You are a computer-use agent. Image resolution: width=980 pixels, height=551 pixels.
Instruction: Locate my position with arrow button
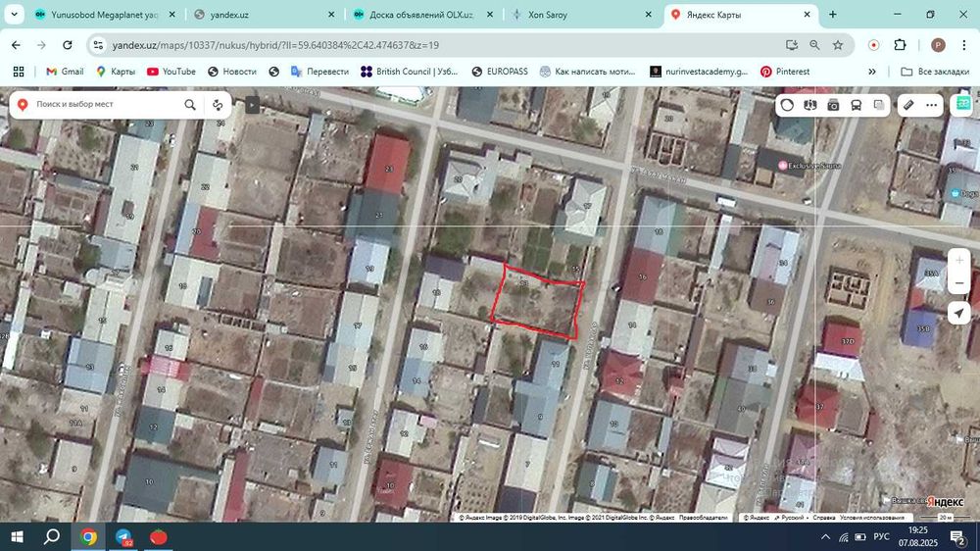[x=959, y=313]
